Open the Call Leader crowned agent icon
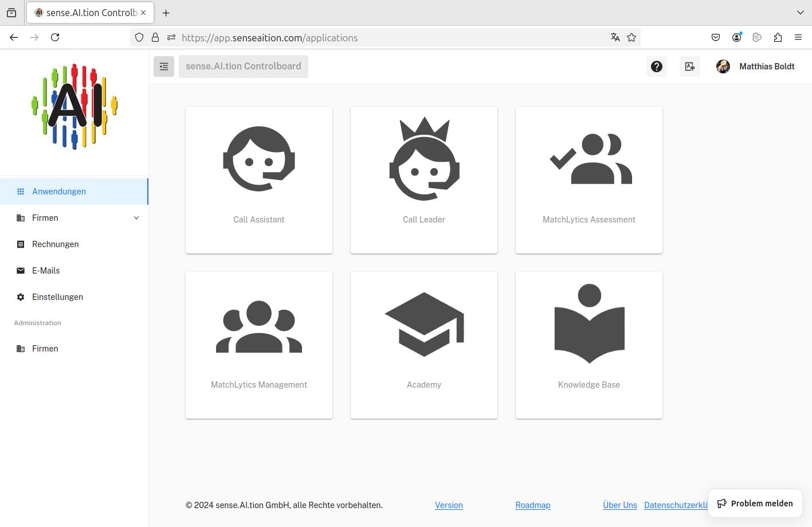This screenshot has width=812, height=527. point(424,159)
